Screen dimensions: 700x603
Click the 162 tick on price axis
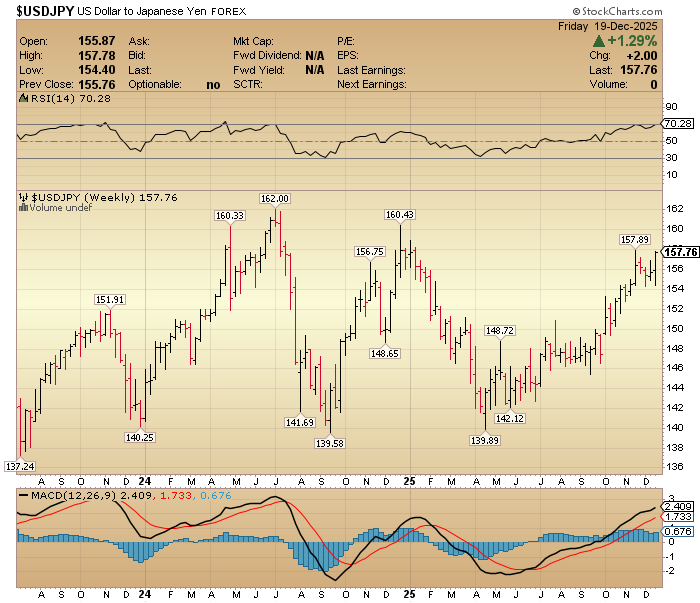(x=675, y=208)
